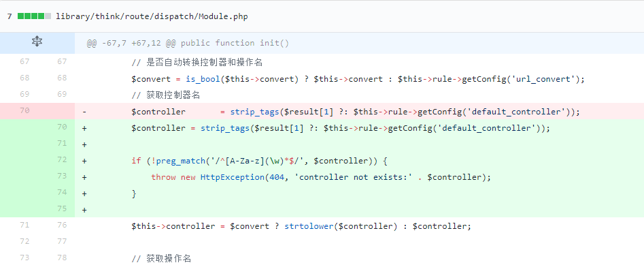Click 'url_convert' string in line 68

(543, 79)
